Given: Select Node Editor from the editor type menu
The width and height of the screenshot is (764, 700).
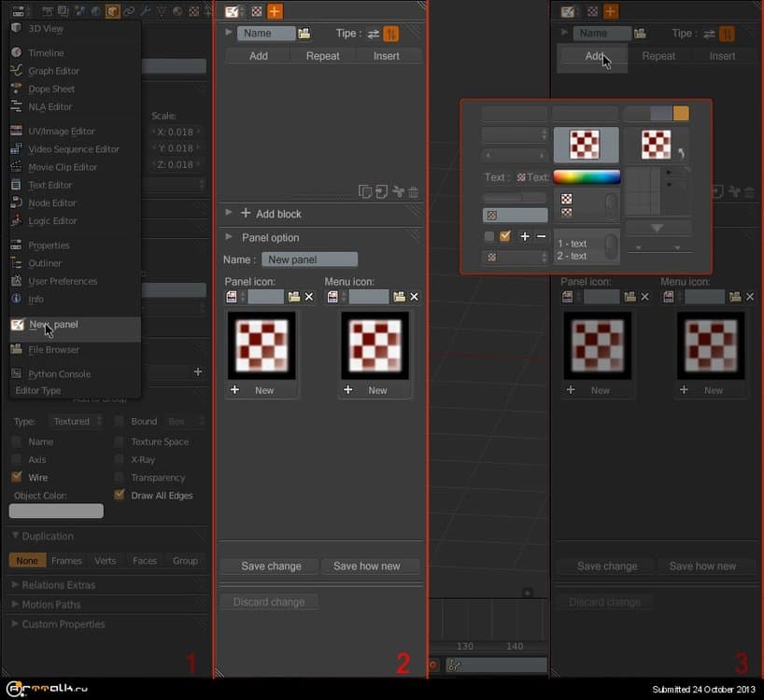Looking at the screenshot, I should click(x=51, y=203).
